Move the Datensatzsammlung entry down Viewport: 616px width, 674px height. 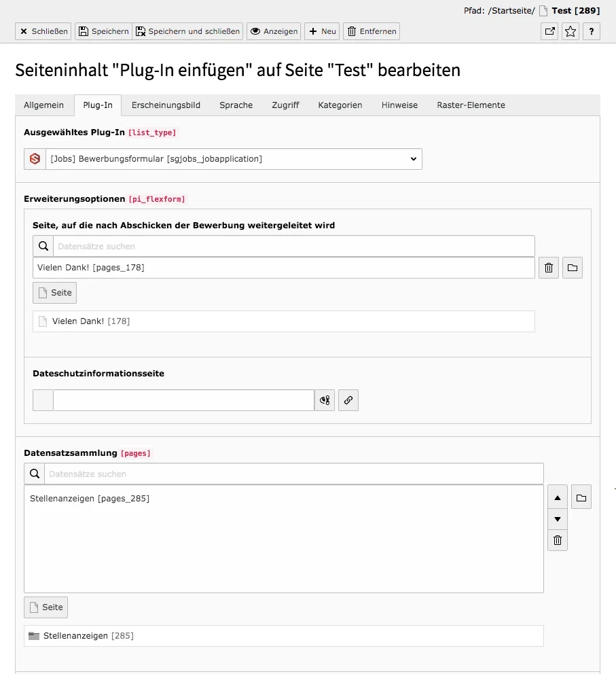coord(557,518)
